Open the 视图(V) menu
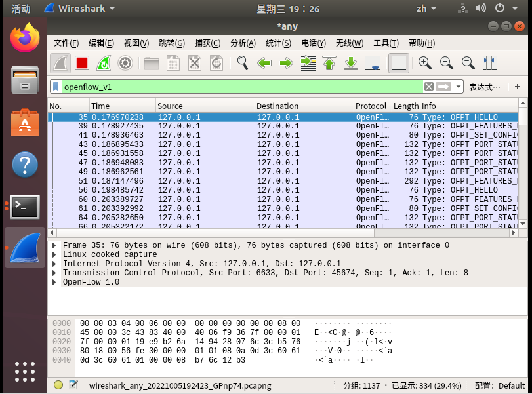The height and width of the screenshot is (394, 532). coord(136,43)
